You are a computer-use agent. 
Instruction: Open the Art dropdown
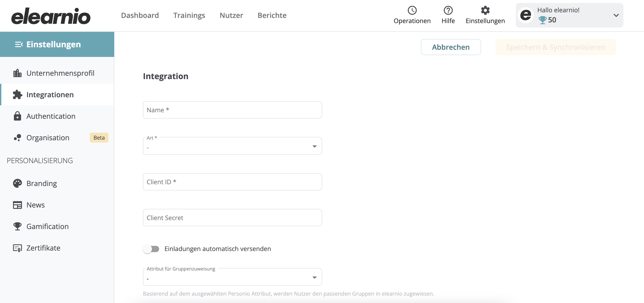[232, 146]
